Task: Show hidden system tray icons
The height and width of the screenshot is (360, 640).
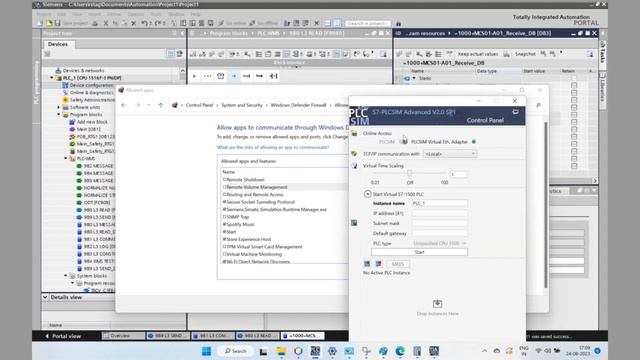Action: [484, 351]
